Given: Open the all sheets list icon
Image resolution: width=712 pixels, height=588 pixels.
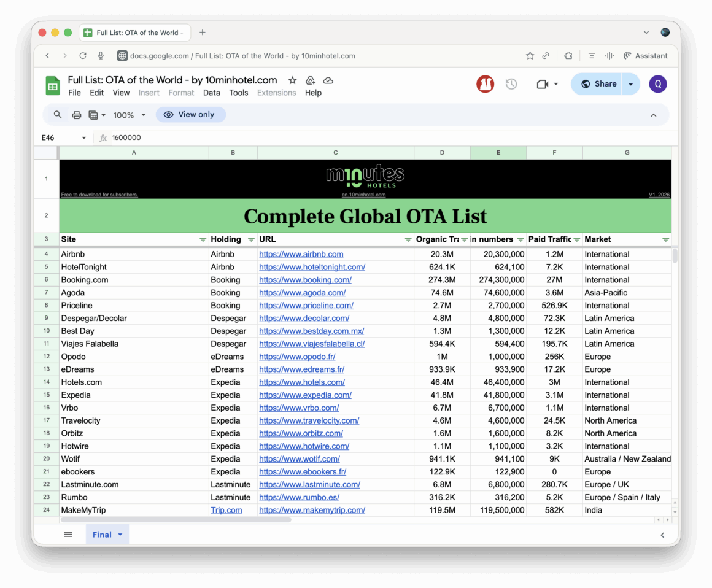Looking at the screenshot, I should [x=68, y=535].
